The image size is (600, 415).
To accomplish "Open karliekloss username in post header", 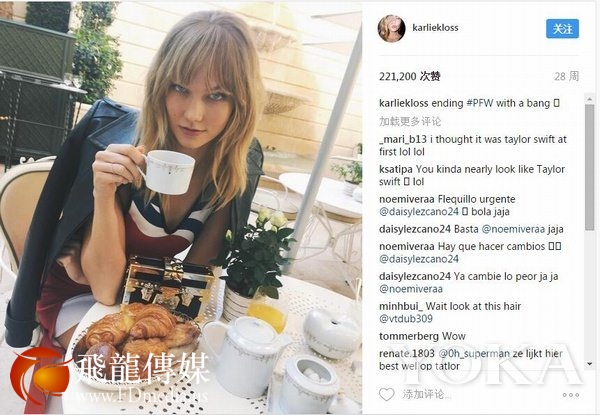I will (x=435, y=28).
